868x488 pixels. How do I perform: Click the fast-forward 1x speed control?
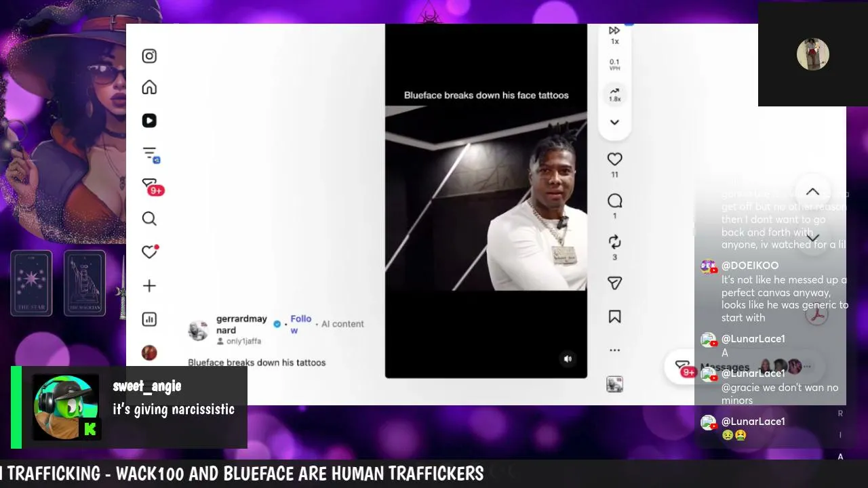click(x=614, y=35)
